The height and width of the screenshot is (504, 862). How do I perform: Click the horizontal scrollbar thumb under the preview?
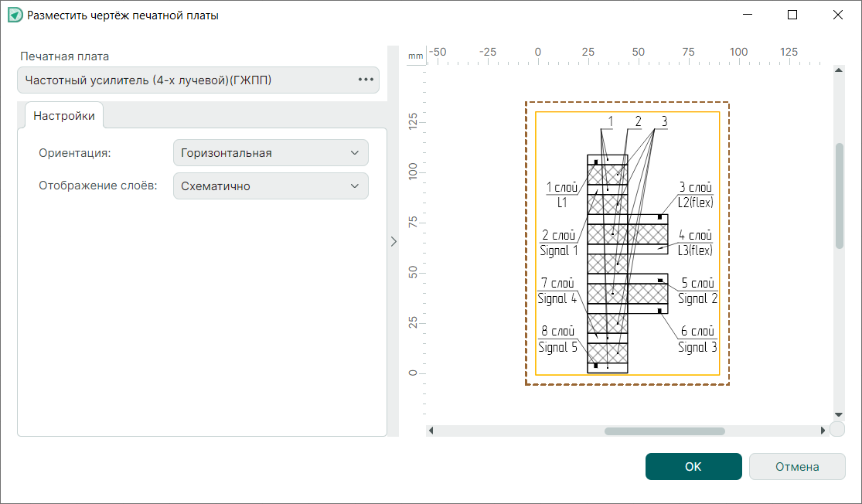(x=664, y=431)
